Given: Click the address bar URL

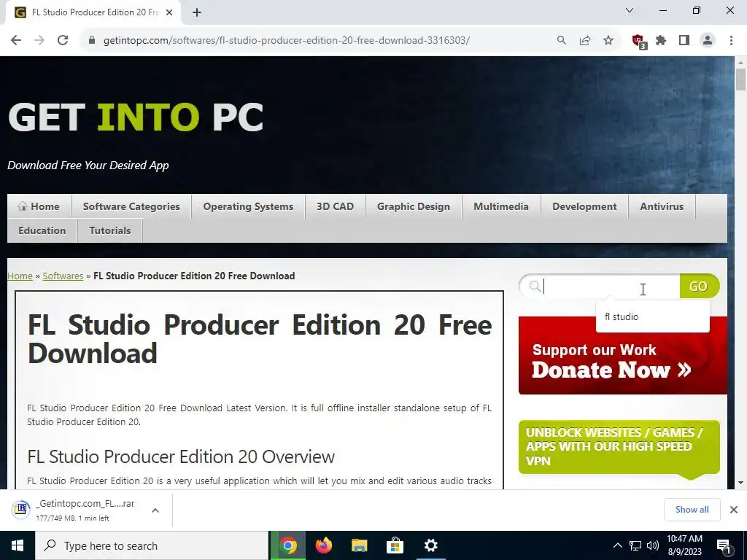Looking at the screenshot, I should (x=286, y=41).
